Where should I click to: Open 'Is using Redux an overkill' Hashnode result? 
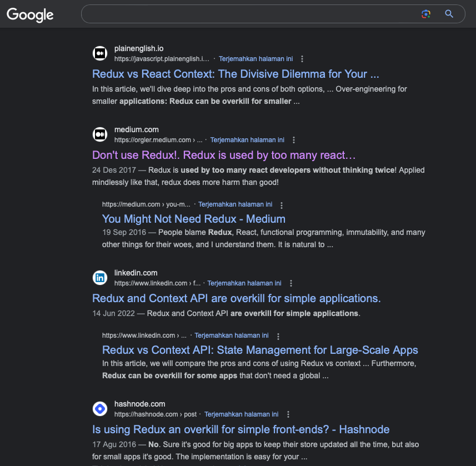[240, 429]
